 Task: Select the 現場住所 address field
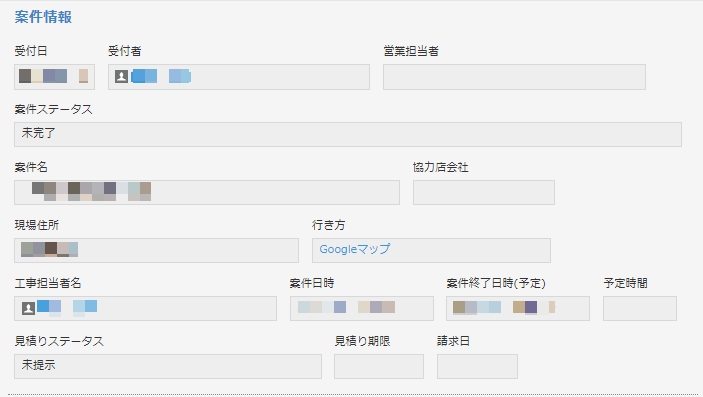pos(156,250)
